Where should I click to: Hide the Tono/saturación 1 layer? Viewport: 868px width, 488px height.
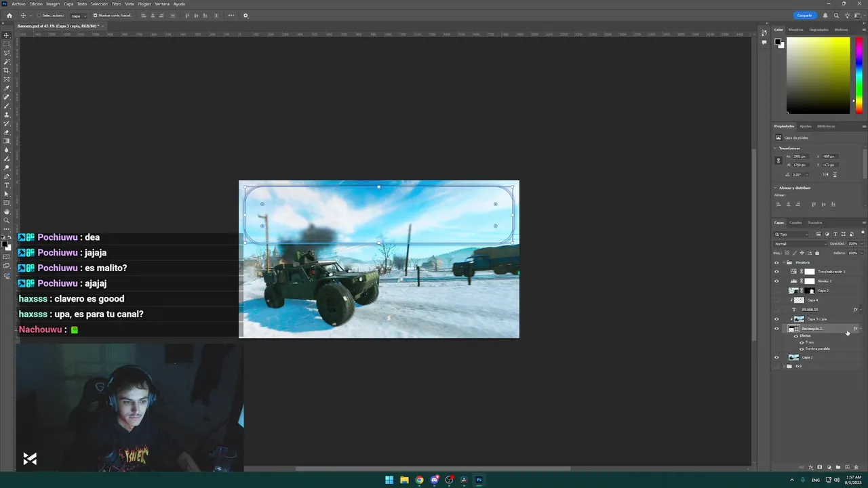tap(776, 272)
